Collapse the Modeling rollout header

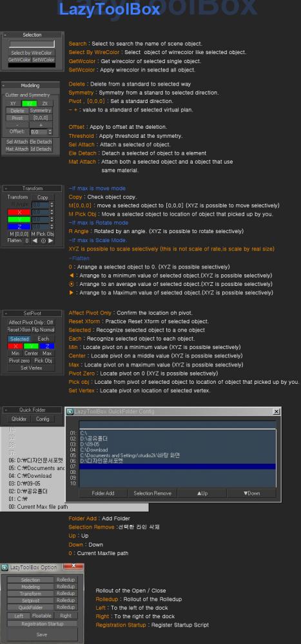click(30, 86)
